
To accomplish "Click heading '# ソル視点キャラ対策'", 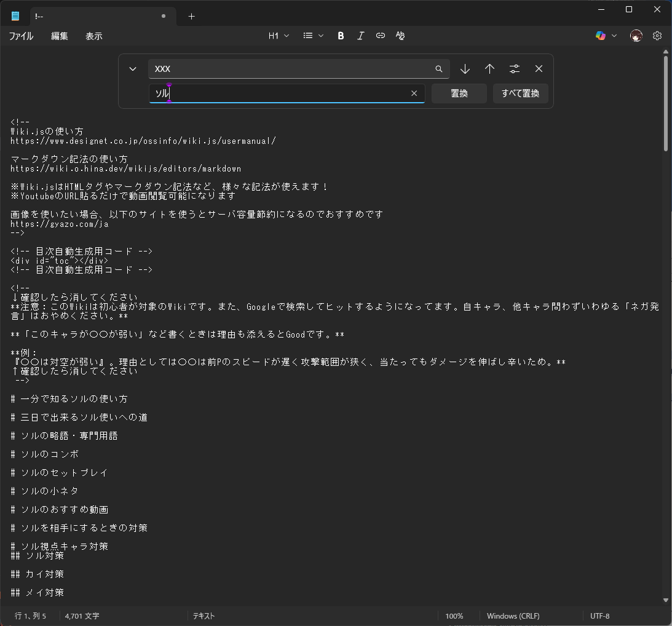I will (x=59, y=547).
